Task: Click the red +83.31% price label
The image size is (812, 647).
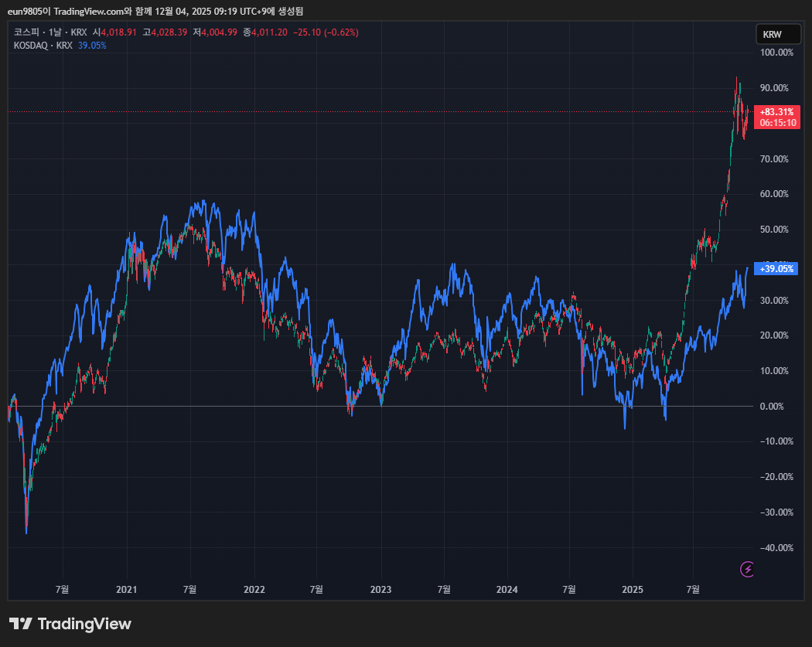Action: (x=777, y=117)
